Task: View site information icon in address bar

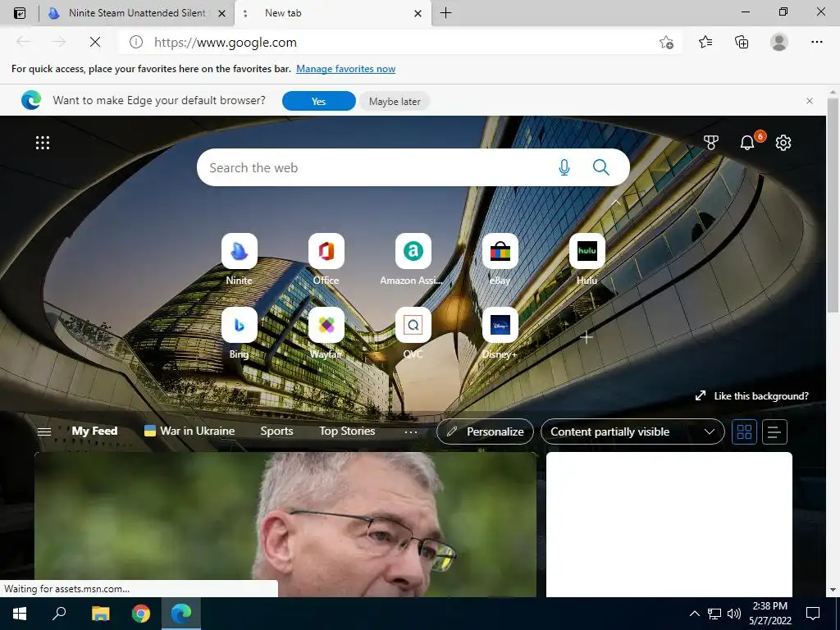Action: coord(136,42)
